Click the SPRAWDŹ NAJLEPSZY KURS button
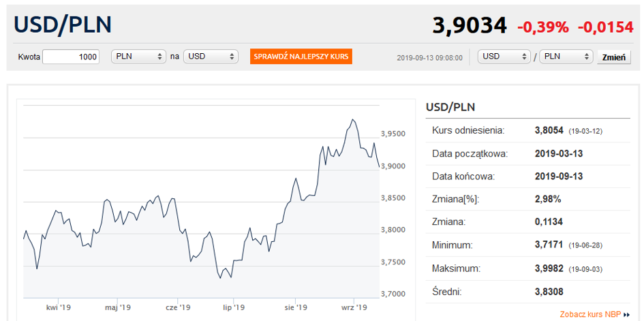 301,57
